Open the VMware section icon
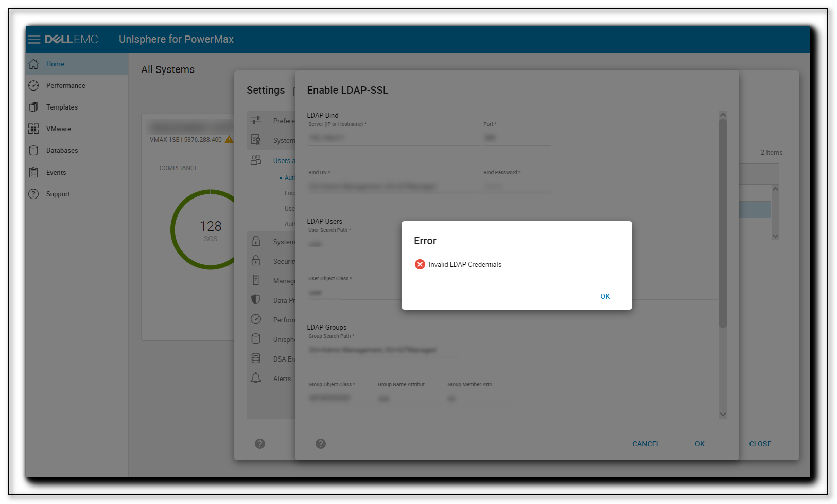This screenshot has height=504, width=837. pyautogui.click(x=33, y=129)
